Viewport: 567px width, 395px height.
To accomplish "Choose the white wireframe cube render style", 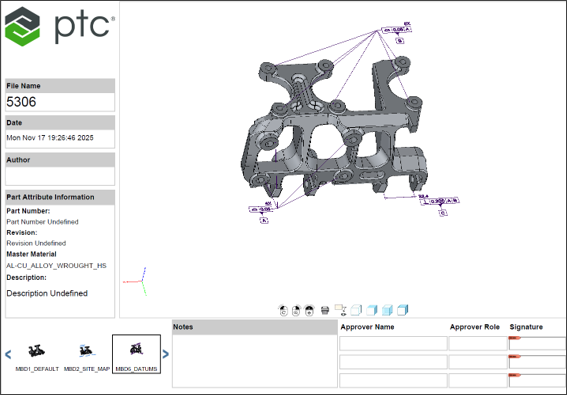I will tap(356, 310).
